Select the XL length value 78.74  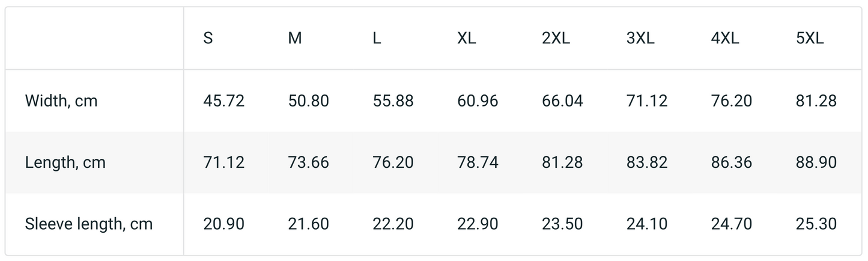click(x=478, y=162)
